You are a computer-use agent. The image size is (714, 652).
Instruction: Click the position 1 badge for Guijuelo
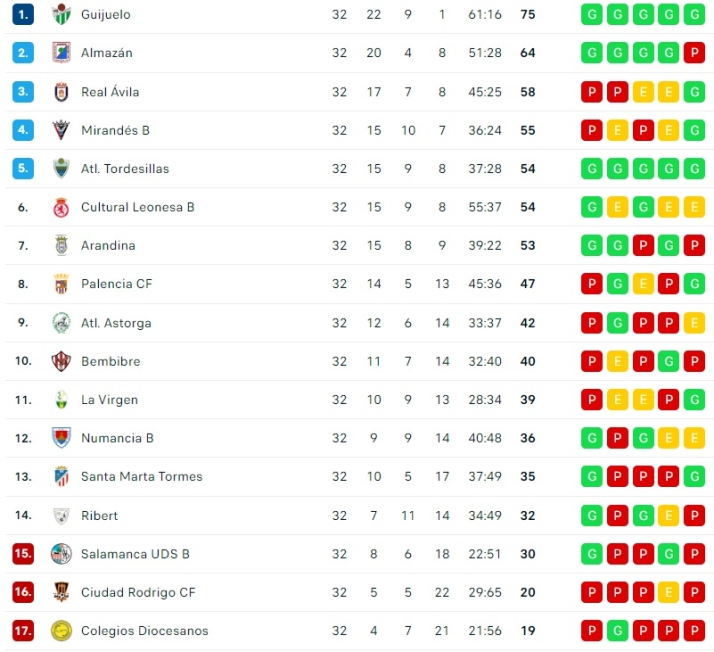pos(23,14)
